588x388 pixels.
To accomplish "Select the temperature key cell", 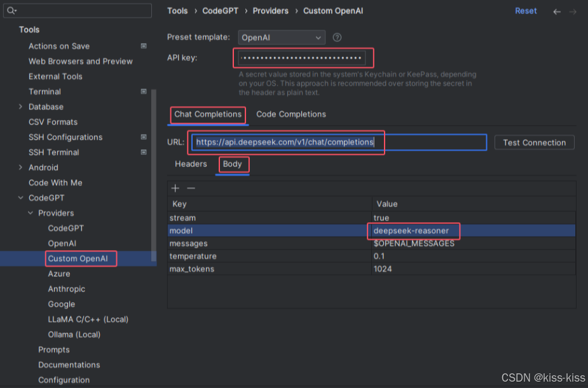I will [270, 256].
